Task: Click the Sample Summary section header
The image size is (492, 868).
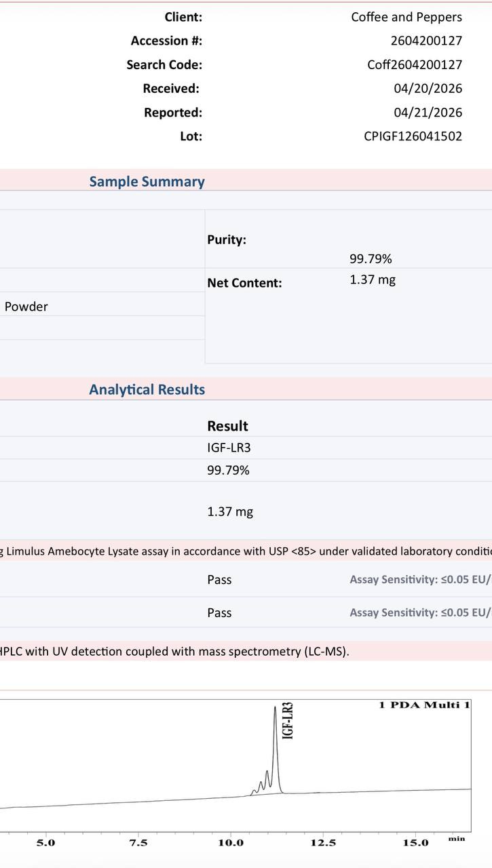Action: click(x=147, y=181)
